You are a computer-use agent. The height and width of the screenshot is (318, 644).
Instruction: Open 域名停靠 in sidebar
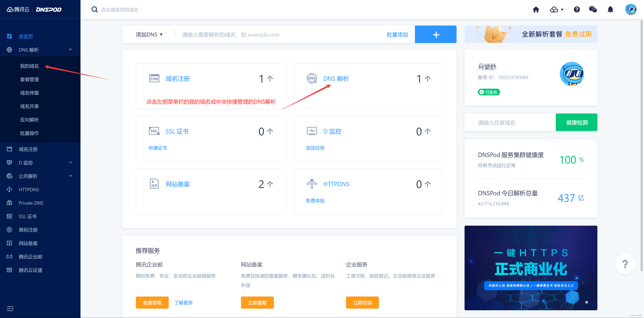point(29,93)
